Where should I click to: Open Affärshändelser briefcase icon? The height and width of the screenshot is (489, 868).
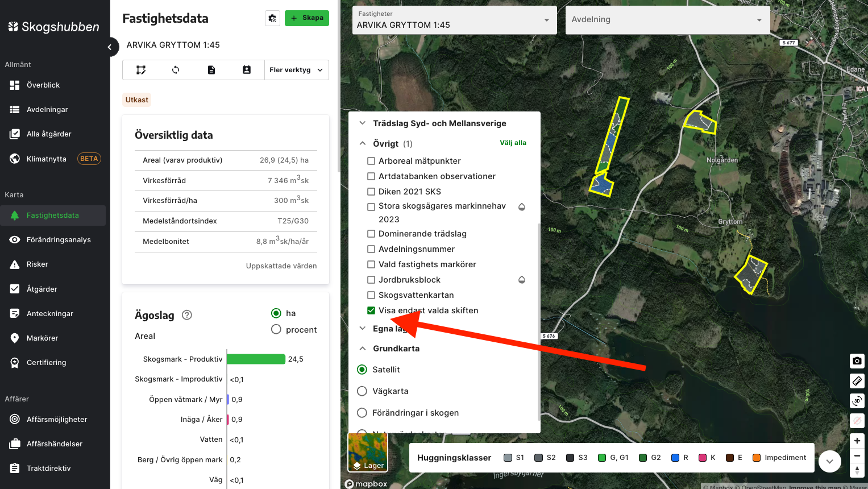[15, 444]
